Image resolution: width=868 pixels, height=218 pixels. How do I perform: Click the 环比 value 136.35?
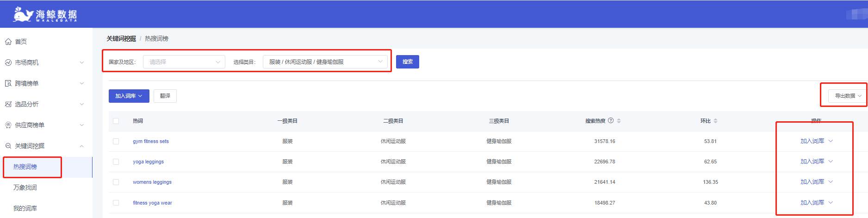[711, 182]
